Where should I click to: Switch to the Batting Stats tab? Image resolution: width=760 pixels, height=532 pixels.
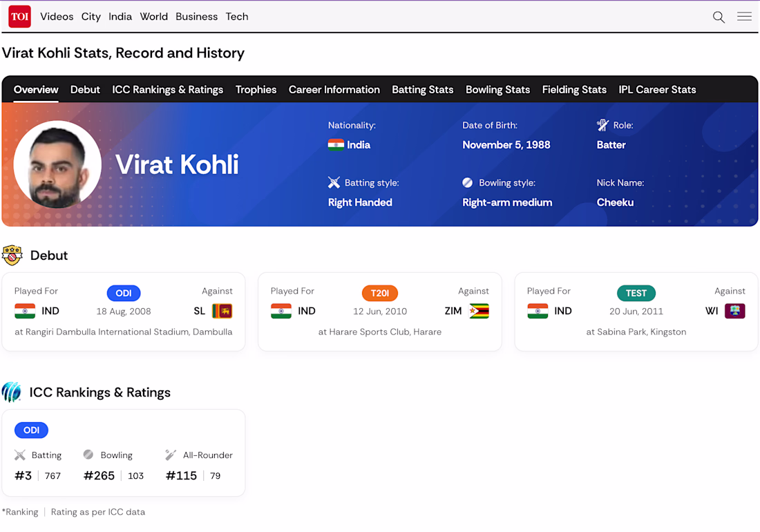coord(423,90)
